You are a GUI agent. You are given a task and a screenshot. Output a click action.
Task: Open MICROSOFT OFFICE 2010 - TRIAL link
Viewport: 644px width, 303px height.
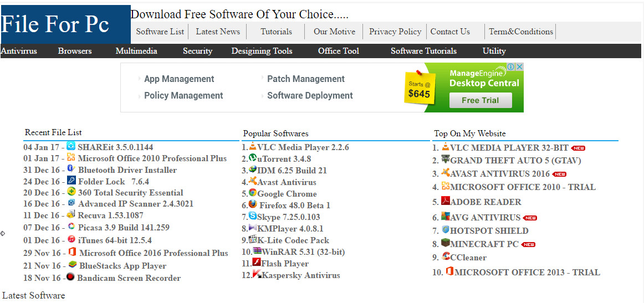tap(523, 187)
